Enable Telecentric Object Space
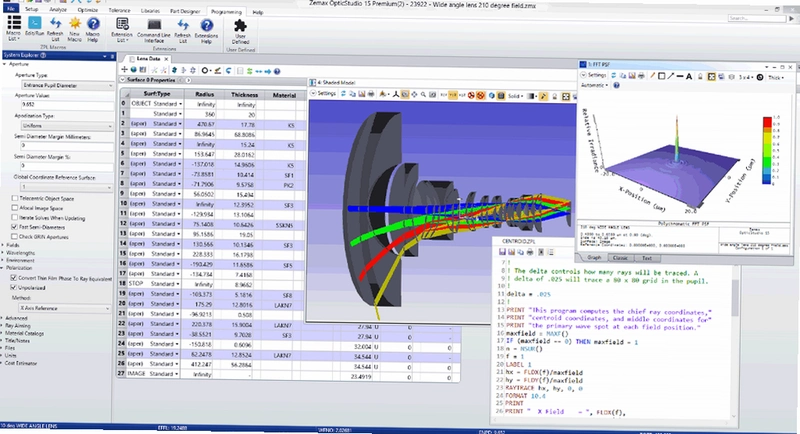This screenshot has width=800, height=434. coord(15,198)
